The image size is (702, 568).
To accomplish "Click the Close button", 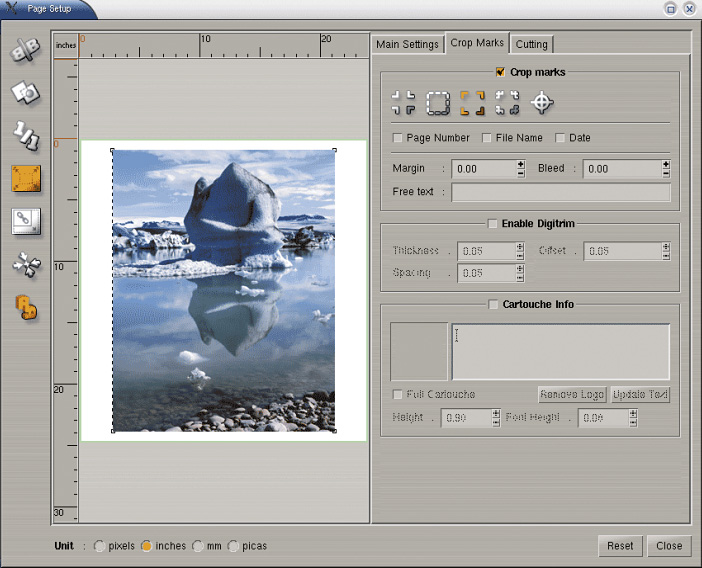I will tap(669, 546).
